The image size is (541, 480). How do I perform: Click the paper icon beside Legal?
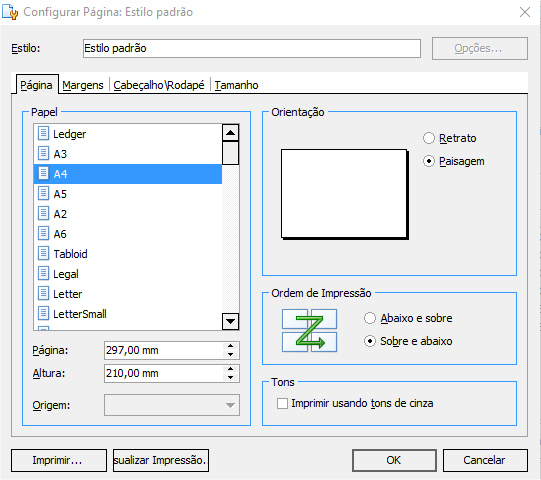coord(43,273)
